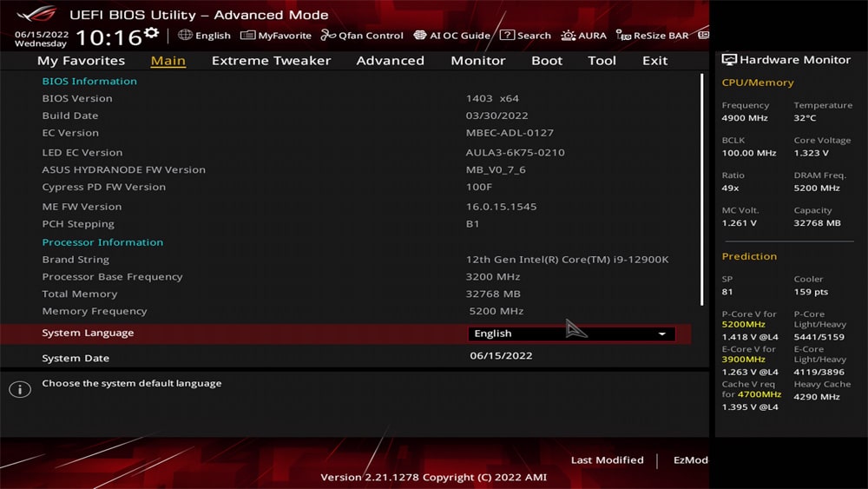This screenshot has width=868, height=489.
Task: Open the English language toolbar button
Action: [x=204, y=36]
